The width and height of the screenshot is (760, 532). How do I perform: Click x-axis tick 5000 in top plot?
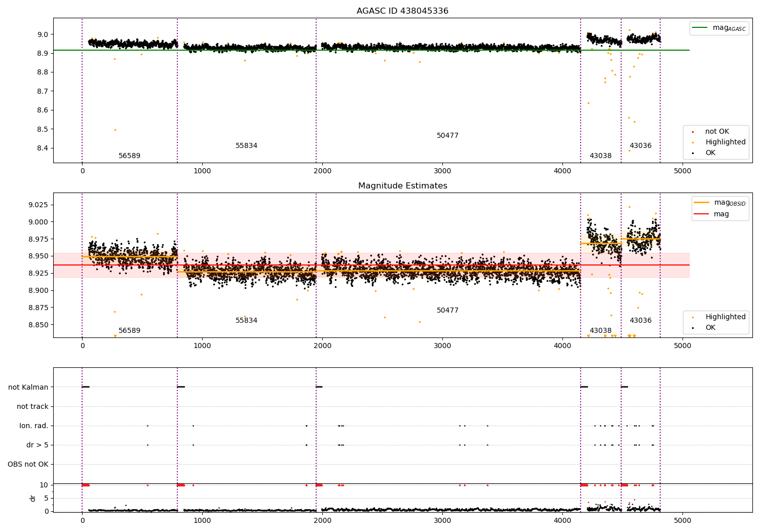click(682, 171)
